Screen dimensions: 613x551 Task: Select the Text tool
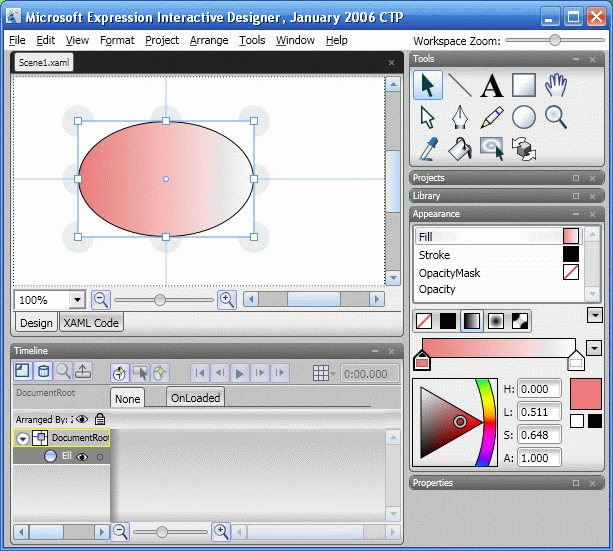[x=492, y=85]
